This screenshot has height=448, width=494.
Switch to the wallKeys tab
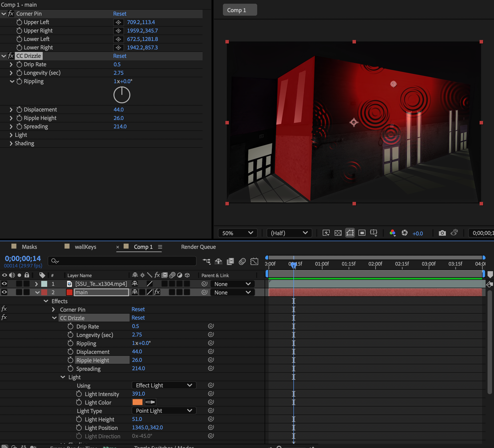click(x=86, y=247)
